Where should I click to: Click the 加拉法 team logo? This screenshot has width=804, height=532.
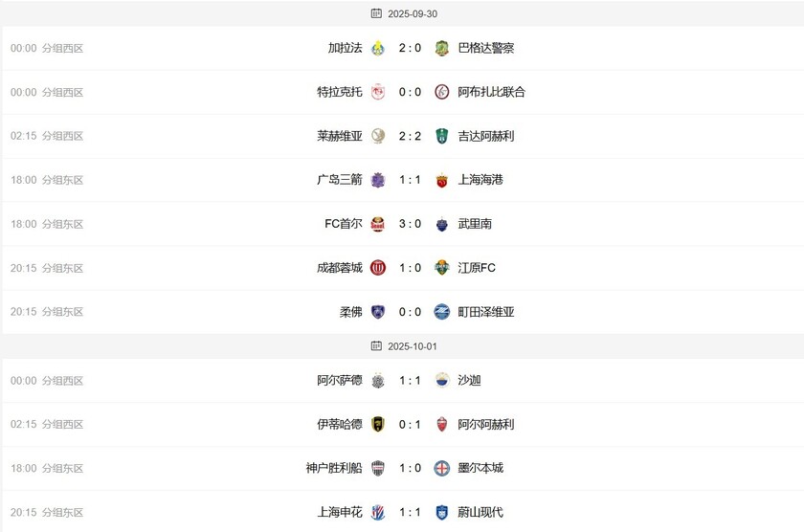point(378,48)
